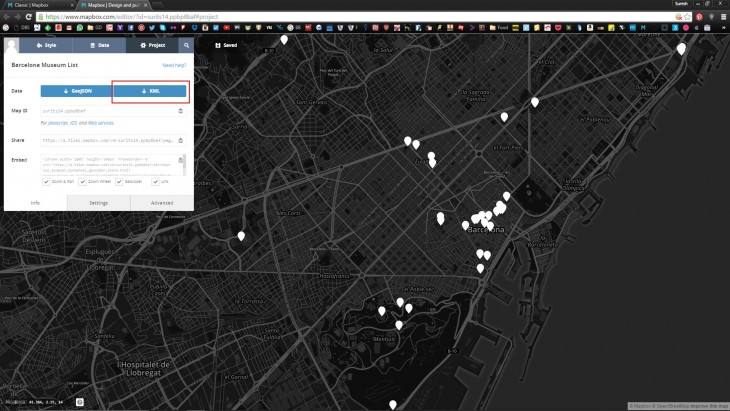730x411 pixels.
Task: Toggle the Zoom & Pan checkbox
Action: (x=46, y=182)
